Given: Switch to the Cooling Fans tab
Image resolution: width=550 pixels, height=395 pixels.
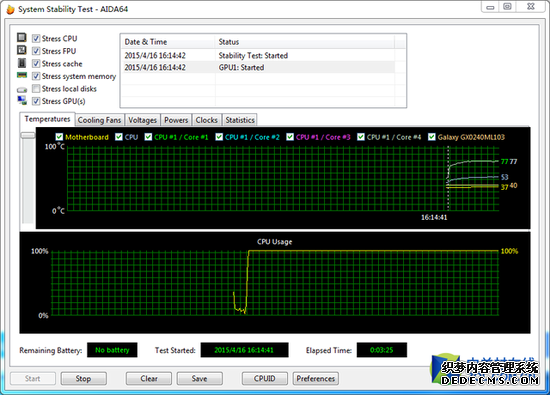Looking at the screenshot, I should (99, 120).
